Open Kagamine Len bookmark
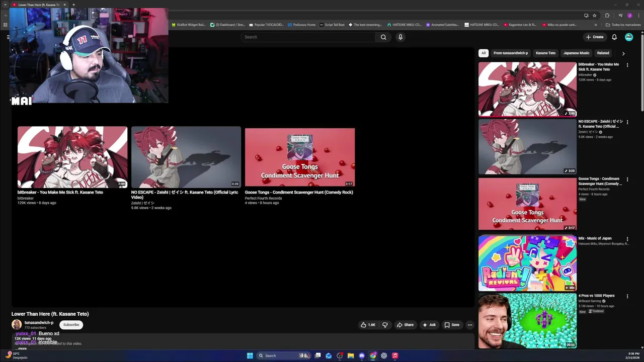 point(519,25)
